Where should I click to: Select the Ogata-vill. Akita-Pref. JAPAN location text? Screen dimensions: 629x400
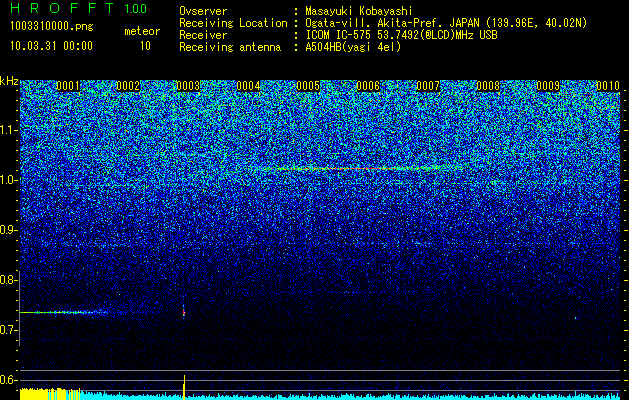446,23
